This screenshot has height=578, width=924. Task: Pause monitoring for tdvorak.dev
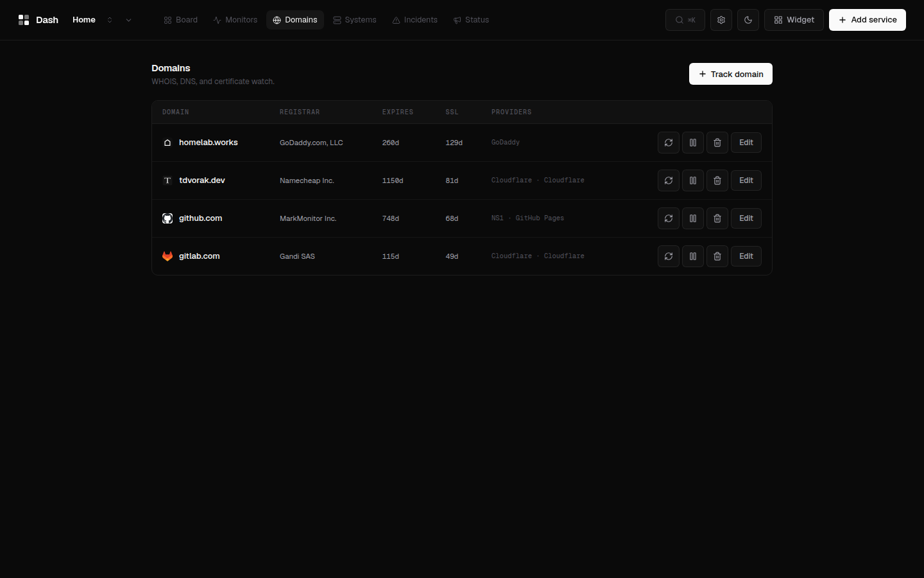point(693,180)
